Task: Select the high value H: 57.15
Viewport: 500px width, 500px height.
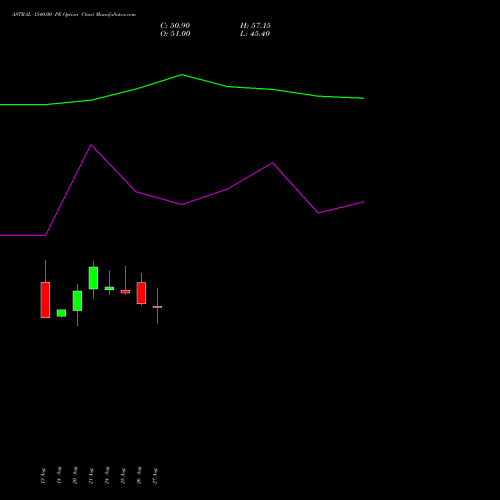Action: (255, 26)
